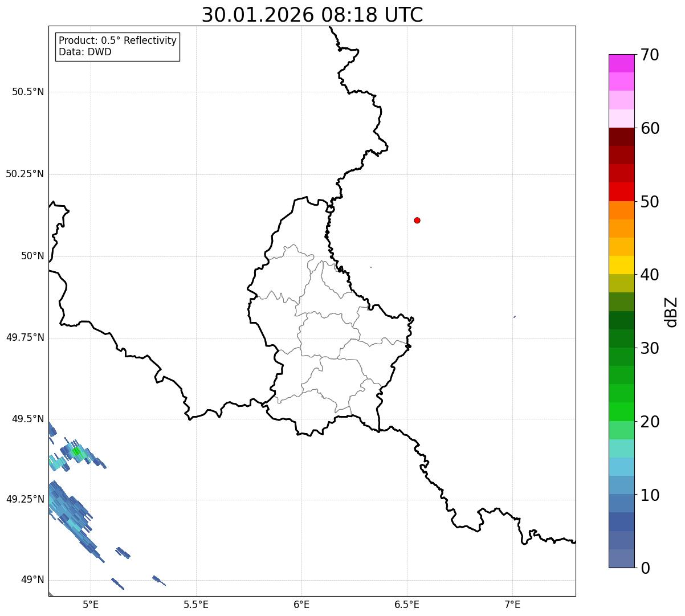Click the 5°E longitude label

[x=91, y=605]
